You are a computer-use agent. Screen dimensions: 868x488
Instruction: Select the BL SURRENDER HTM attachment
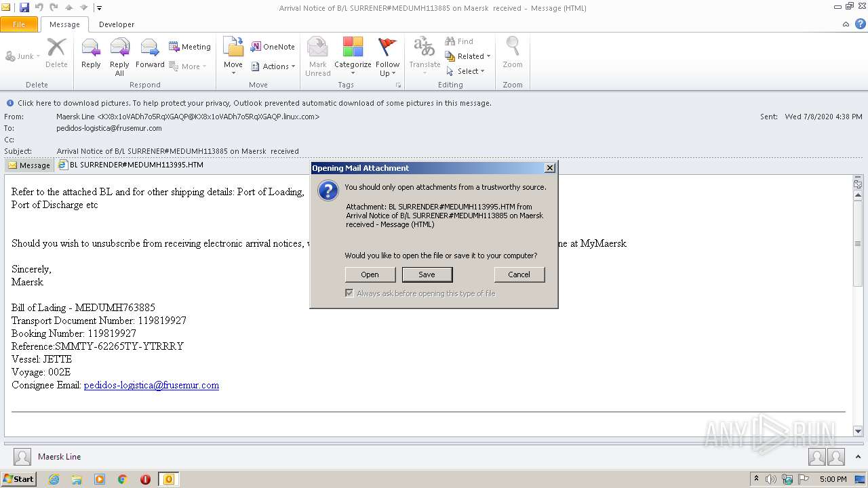pyautogui.click(x=131, y=165)
